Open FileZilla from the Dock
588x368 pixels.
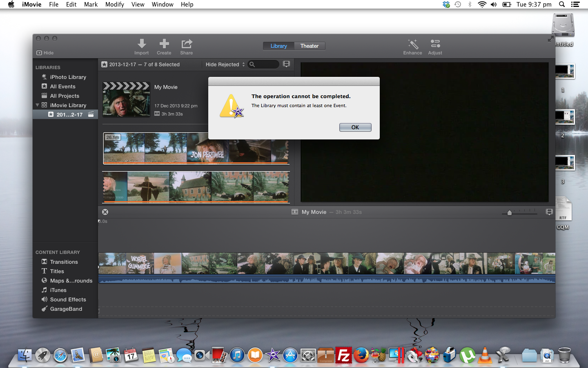pos(343,355)
